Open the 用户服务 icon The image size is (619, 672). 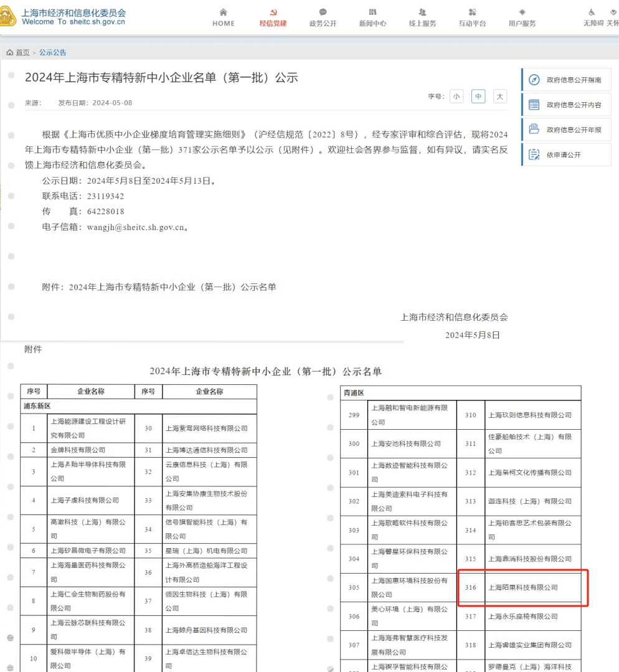pyautogui.click(x=522, y=12)
